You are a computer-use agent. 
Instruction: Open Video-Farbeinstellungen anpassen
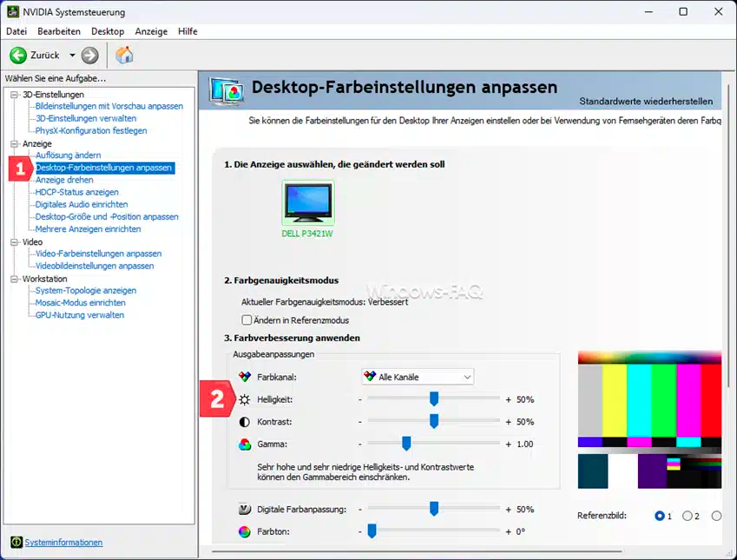pyautogui.click(x=99, y=254)
